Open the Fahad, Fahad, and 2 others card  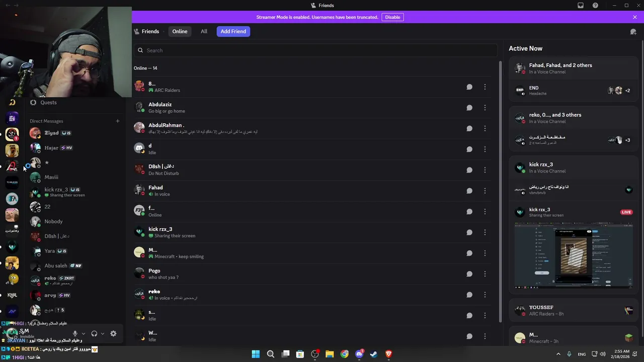pos(574,68)
